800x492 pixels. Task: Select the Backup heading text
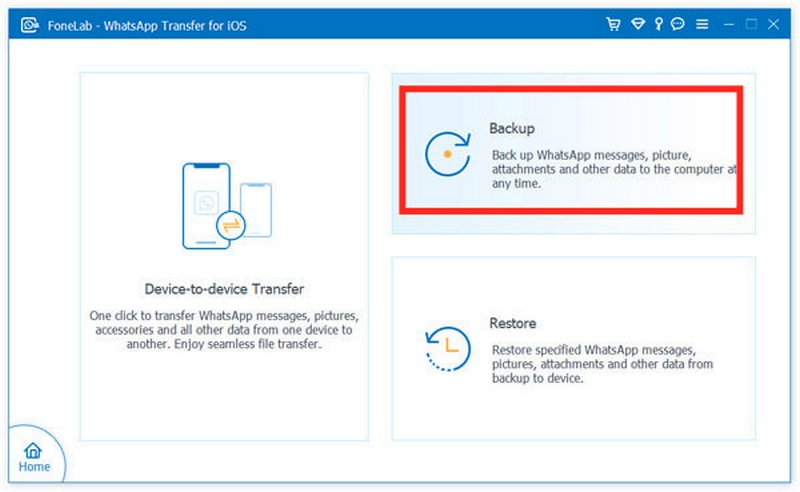tap(512, 129)
